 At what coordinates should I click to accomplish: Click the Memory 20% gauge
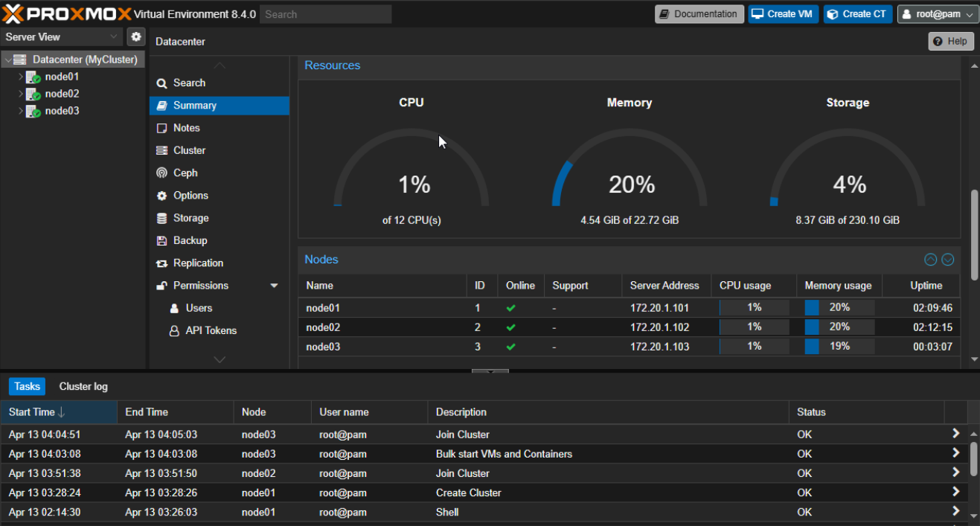click(x=630, y=167)
